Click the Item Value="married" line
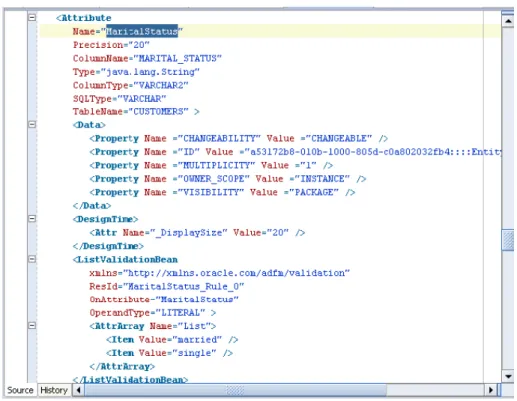Viewport: 517px width, 401px height. [x=172, y=340]
